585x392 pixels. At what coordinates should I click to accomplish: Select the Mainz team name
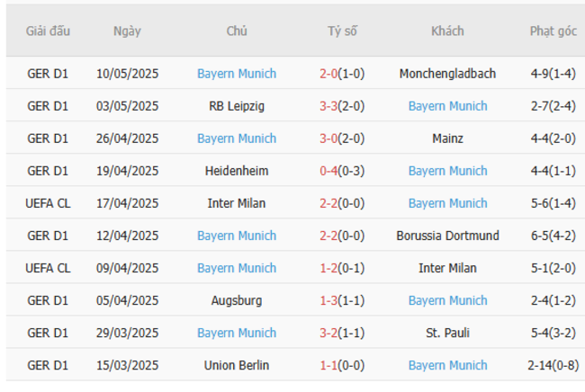point(447,138)
